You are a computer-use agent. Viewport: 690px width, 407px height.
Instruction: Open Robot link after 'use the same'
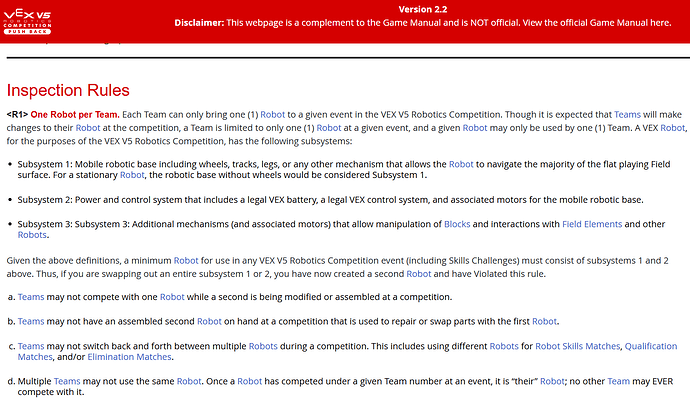(x=189, y=381)
